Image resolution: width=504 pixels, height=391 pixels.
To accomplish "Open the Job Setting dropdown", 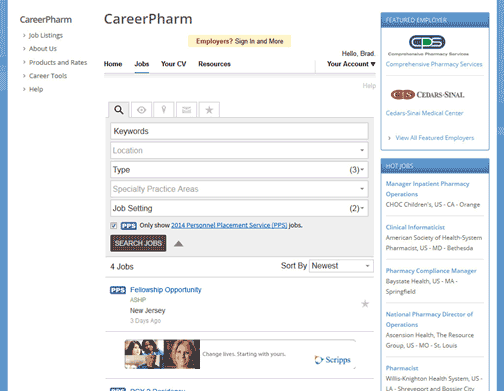I will [239, 208].
